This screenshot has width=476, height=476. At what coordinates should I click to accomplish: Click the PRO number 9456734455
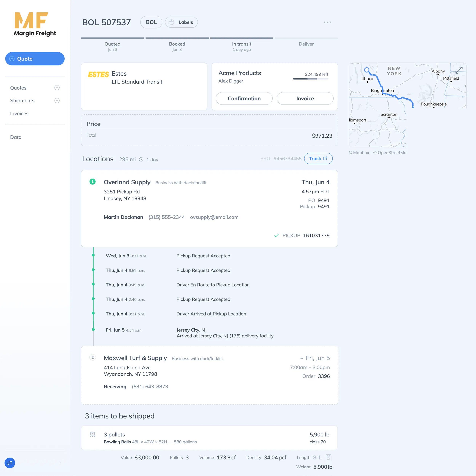pos(288,159)
